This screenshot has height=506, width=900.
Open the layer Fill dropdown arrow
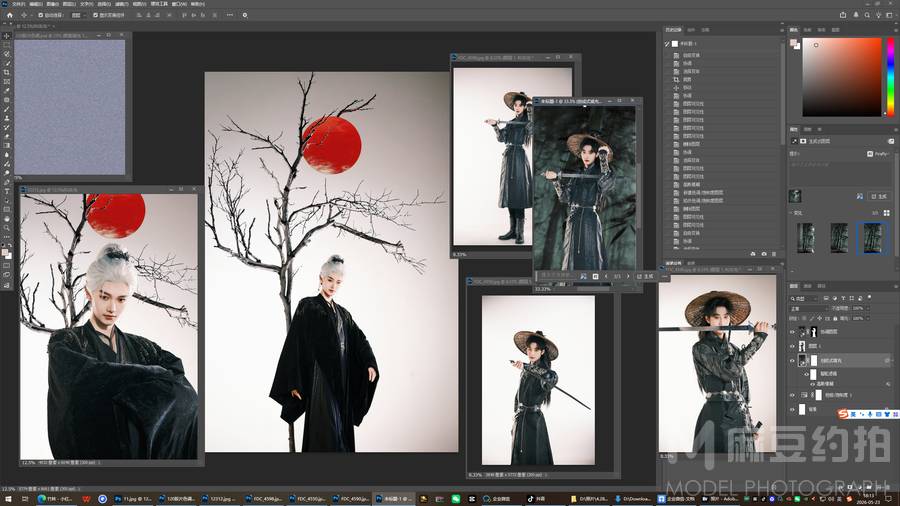[868, 318]
